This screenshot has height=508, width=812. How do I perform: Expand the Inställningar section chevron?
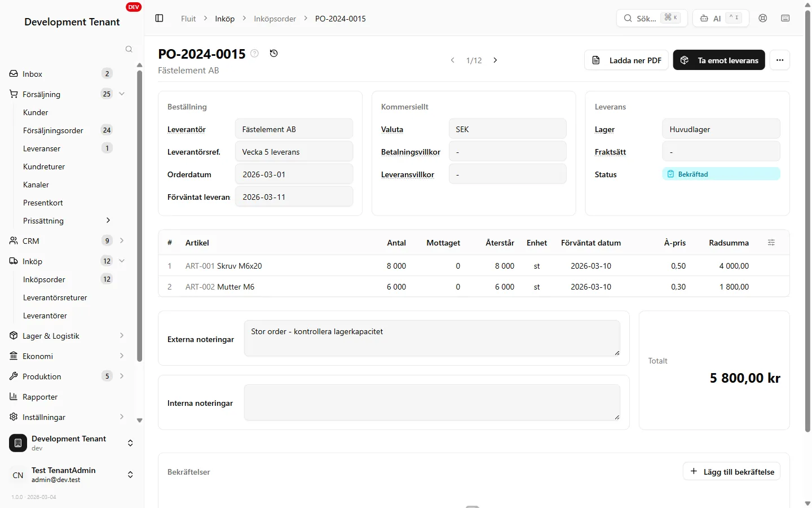pos(122,417)
